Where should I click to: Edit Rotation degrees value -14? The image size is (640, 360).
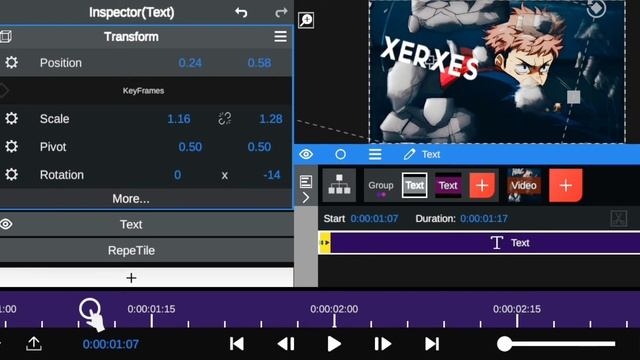(x=272, y=175)
